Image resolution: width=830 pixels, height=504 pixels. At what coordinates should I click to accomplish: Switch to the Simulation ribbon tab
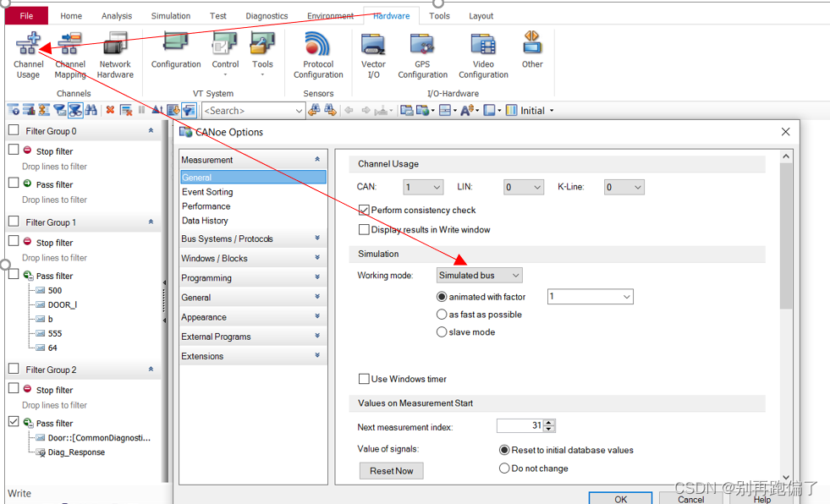[170, 16]
